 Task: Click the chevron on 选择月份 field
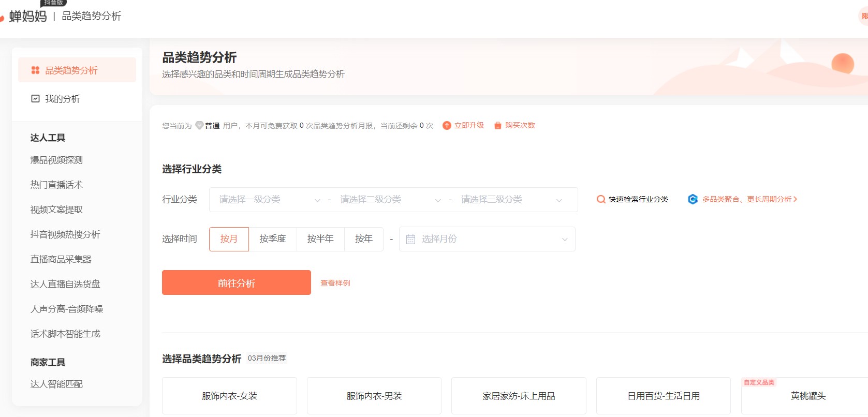click(565, 239)
